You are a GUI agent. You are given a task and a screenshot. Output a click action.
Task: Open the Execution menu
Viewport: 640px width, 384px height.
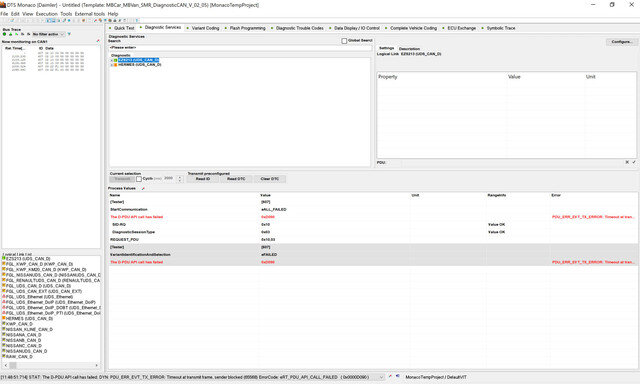pyautogui.click(x=47, y=14)
